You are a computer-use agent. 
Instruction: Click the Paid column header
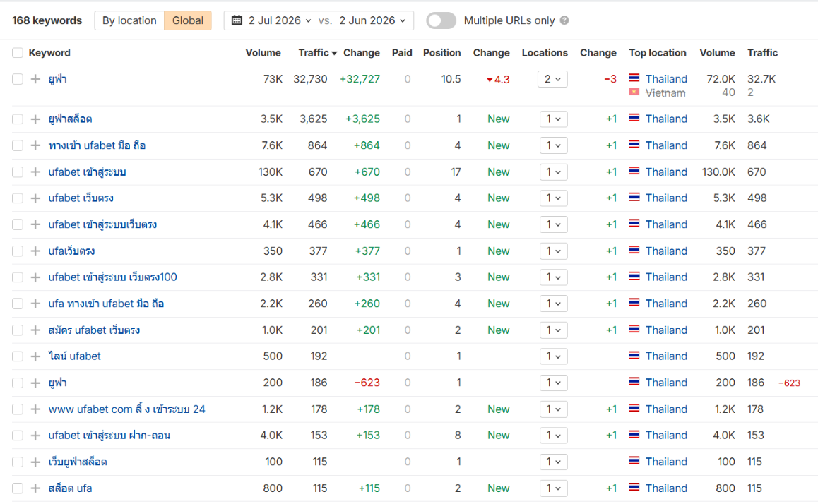(x=402, y=53)
